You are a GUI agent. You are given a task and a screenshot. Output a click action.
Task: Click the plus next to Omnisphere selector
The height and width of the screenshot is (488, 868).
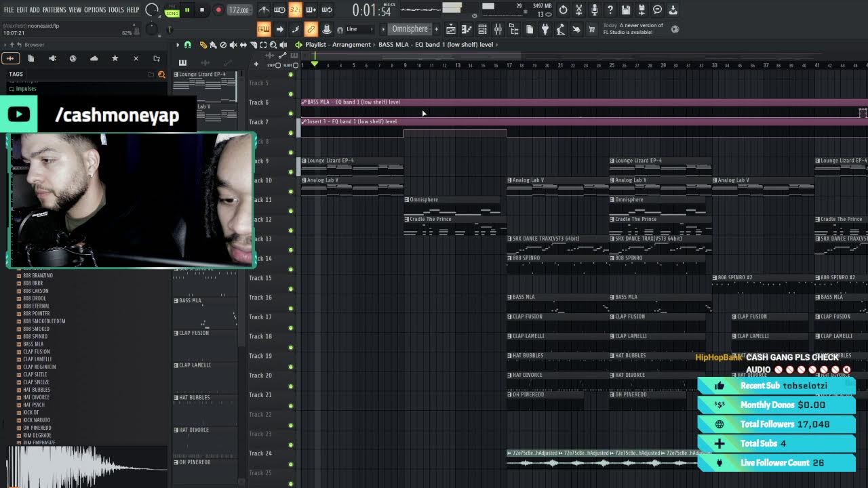pyautogui.click(x=436, y=29)
